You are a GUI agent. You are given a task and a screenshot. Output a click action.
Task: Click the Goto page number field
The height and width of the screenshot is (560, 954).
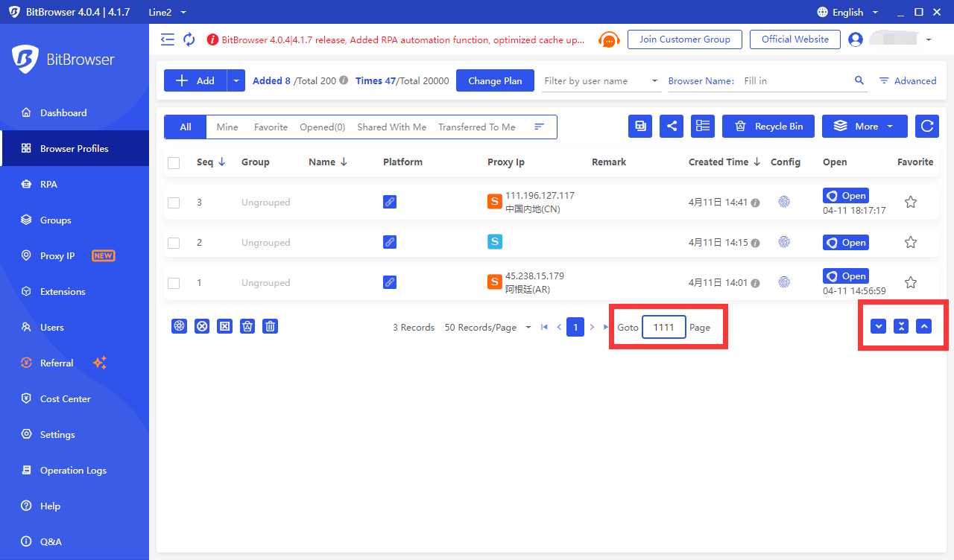click(x=664, y=327)
